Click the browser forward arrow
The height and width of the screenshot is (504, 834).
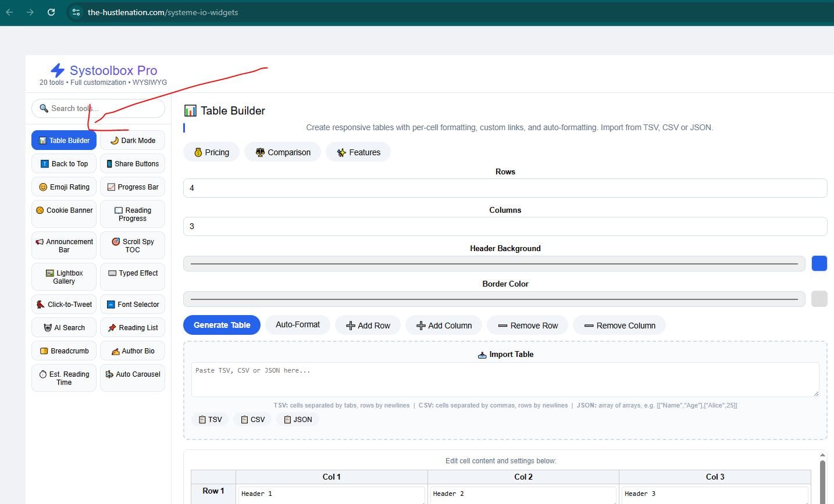click(x=30, y=12)
